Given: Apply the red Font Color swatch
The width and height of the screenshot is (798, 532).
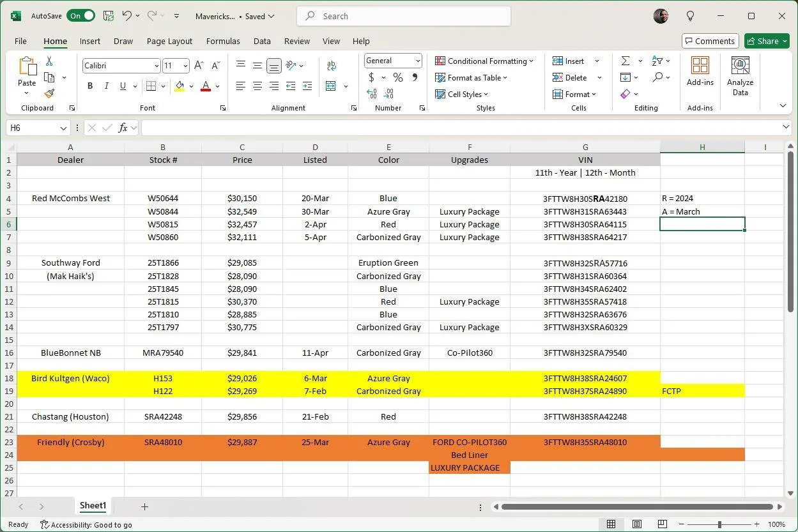Looking at the screenshot, I should click(x=206, y=86).
